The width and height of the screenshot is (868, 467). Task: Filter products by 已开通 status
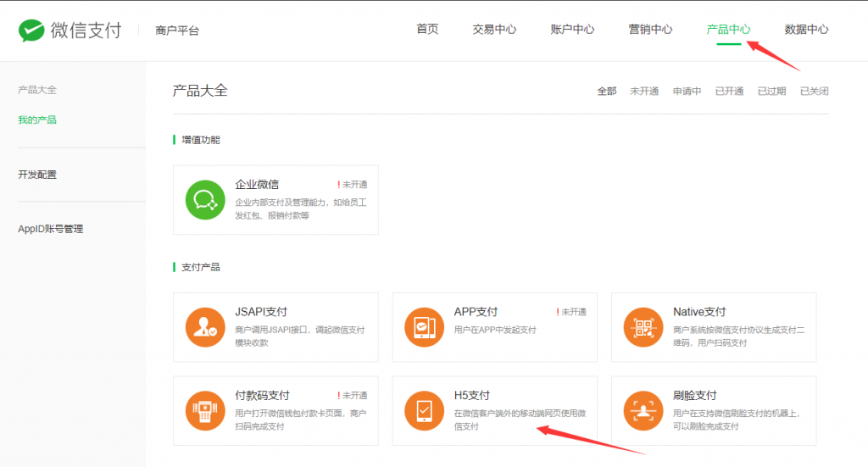pos(729,92)
